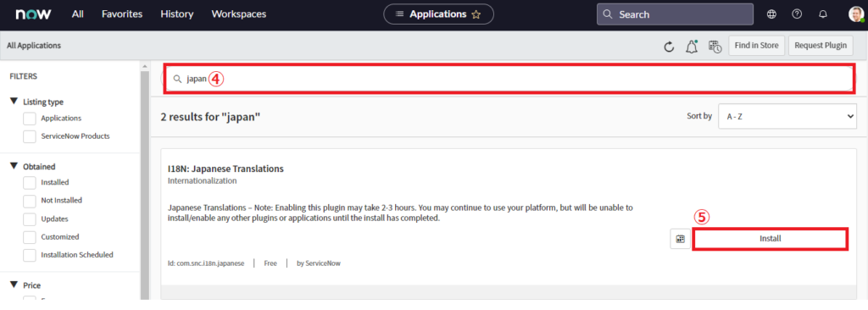Screen dimensions: 868x310
Task: Check the Installation Scheduled checkbox
Action: coord(30,255)
